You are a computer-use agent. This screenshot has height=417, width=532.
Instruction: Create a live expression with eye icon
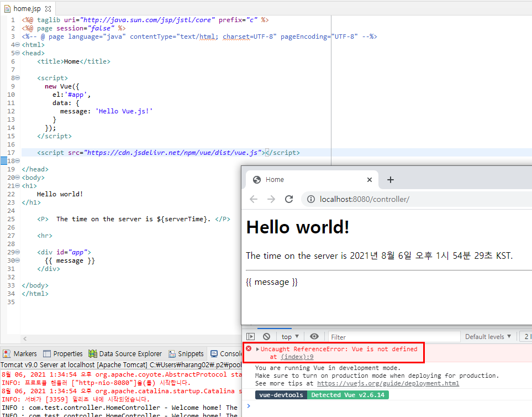coord(314,336)
